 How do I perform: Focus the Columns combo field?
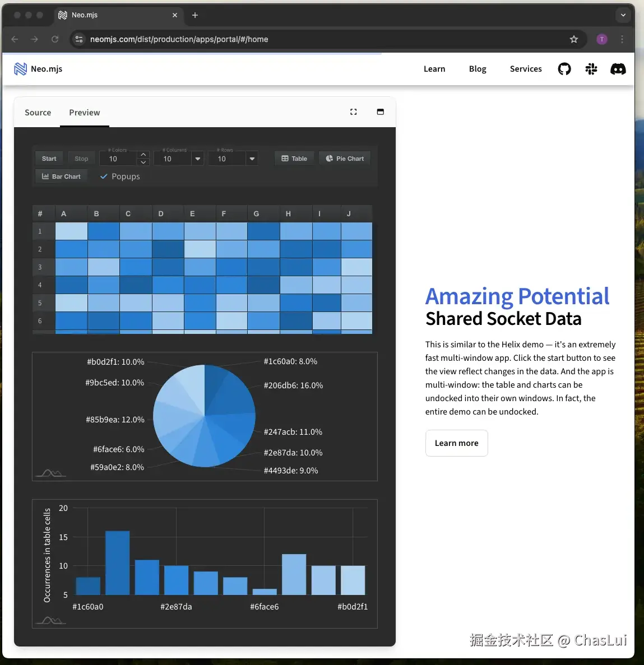[x=173, y=159]
